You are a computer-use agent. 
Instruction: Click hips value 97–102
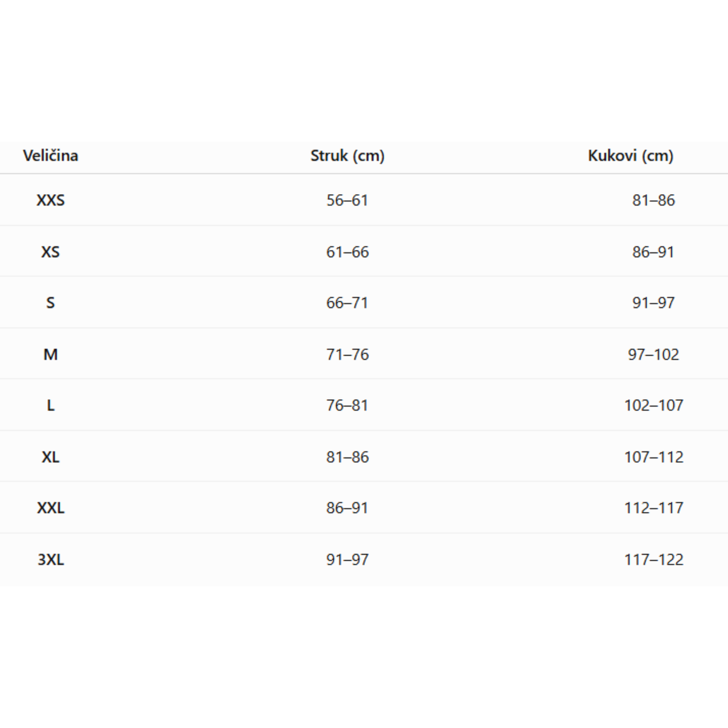(x=653, y=354)
